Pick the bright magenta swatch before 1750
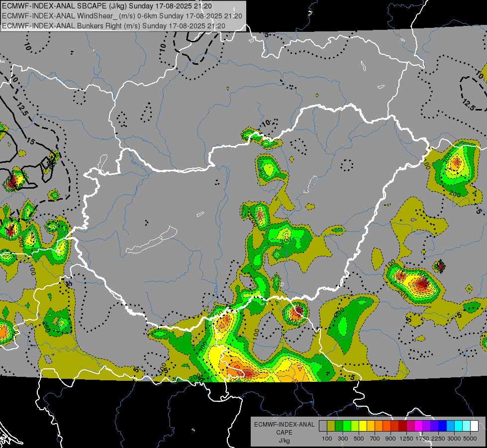This screenshot has height=448, width=487. pos(419,426)
